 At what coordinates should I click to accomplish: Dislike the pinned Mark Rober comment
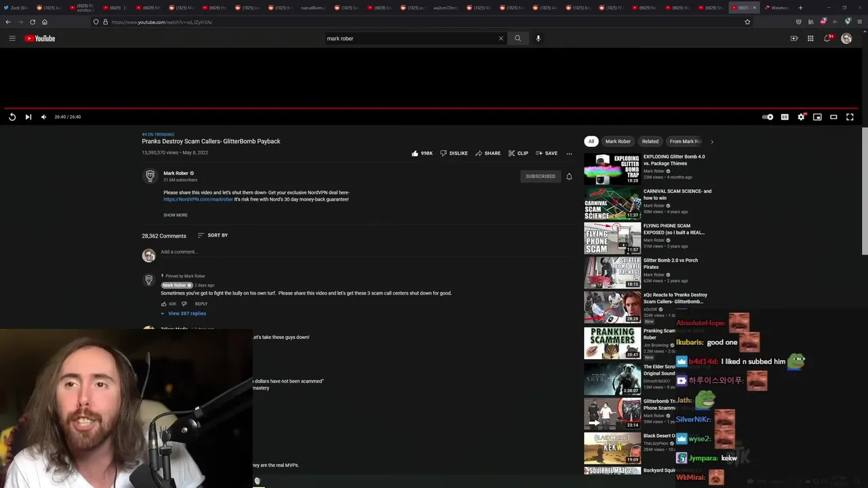pyautogui.click(x=184, y=304)
